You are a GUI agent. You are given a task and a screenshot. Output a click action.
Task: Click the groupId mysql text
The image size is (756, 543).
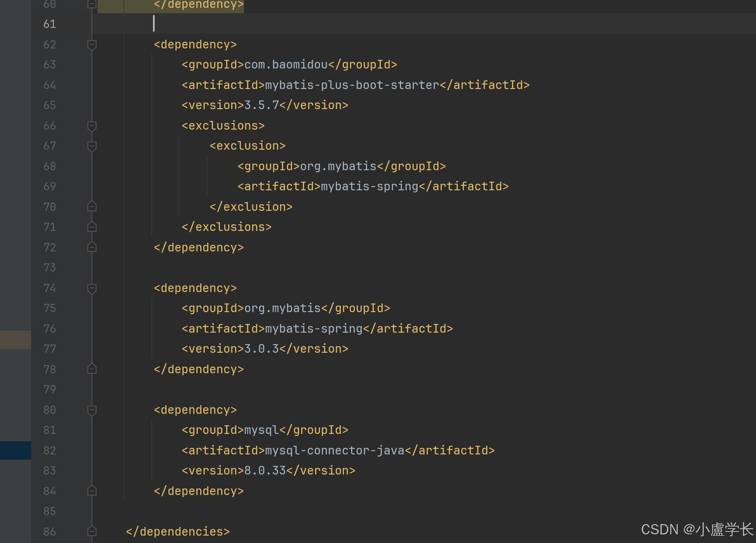pyautogui.click(x=262, y=430)
